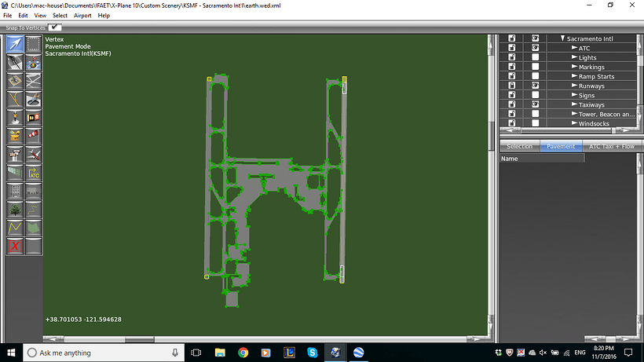This screenshot has height=362, width=644.
Task: Open the View menu
Action: click(40, 16)
